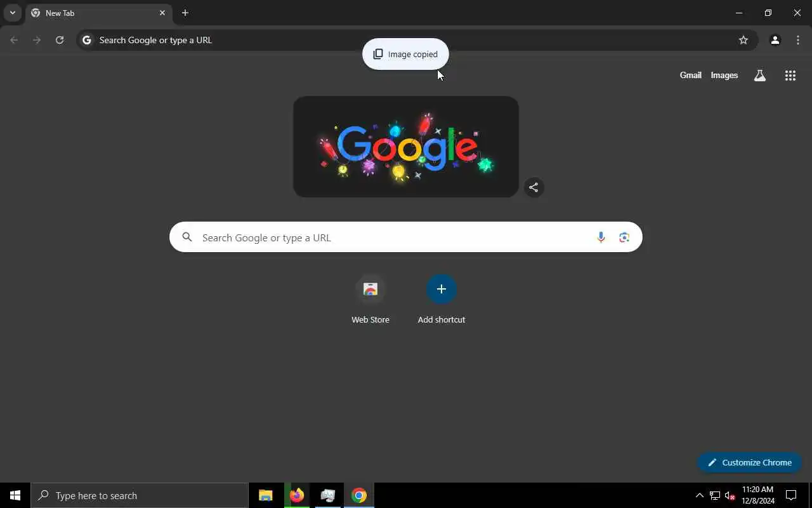Open Google Images link
The height and width of the screenshot is (508, 812).
coord(724,75)
